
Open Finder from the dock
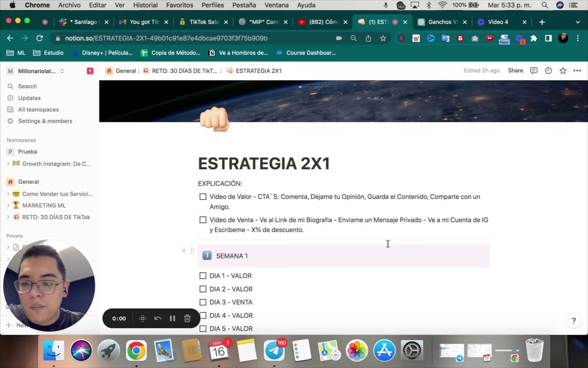click(x=54, y=350)
